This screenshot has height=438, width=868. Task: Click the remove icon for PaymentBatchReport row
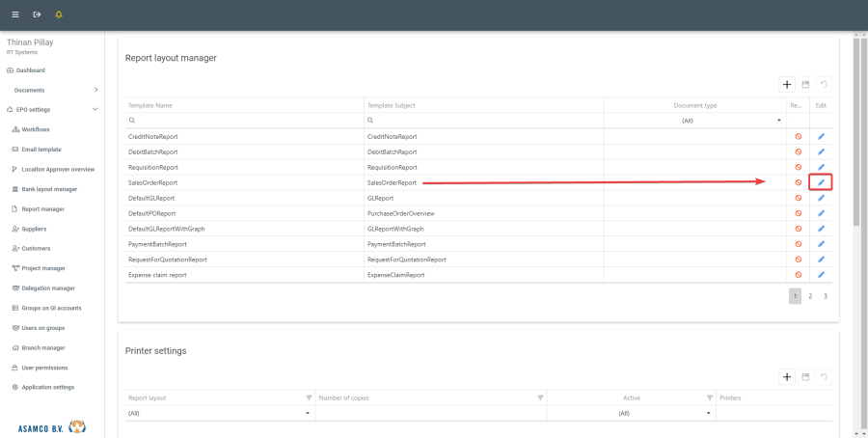(x=798, y=244)
